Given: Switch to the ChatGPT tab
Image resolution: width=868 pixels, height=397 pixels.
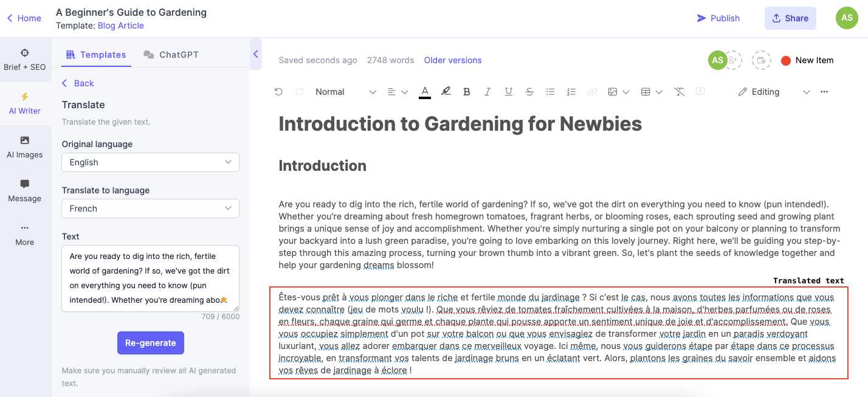Looking at the screenshot, I should click(171, 55).
